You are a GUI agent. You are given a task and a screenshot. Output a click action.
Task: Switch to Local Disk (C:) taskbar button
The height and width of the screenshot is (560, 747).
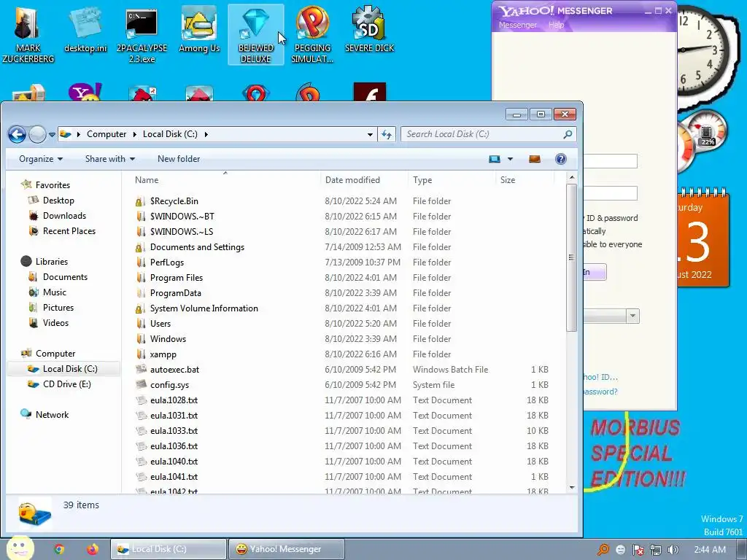(169, 549)
